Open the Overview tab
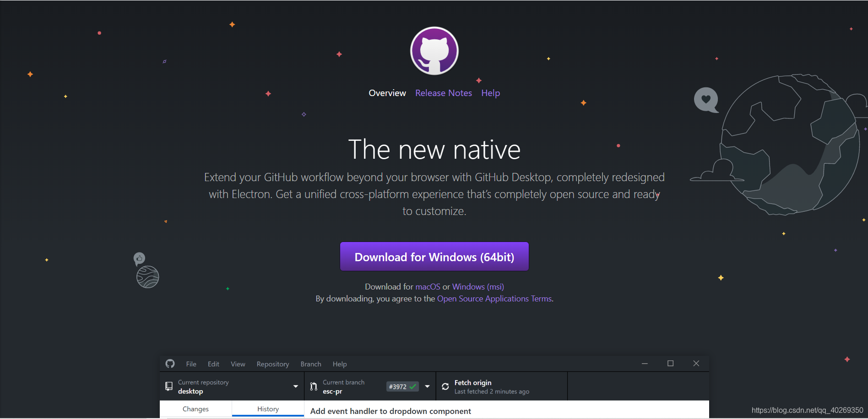The height and width of the screenshot is (419, 868). click(x=387, y=93)
